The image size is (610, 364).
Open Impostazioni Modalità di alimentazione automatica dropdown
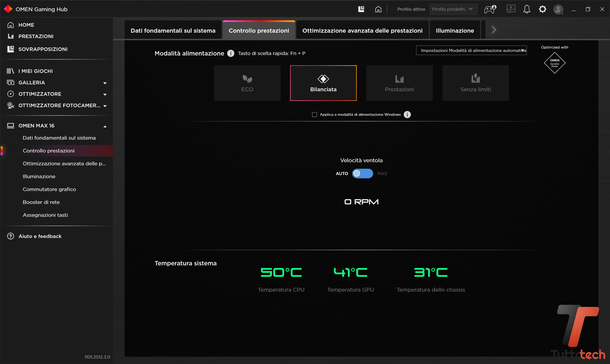pyautogui.click(x=471, y=50)
